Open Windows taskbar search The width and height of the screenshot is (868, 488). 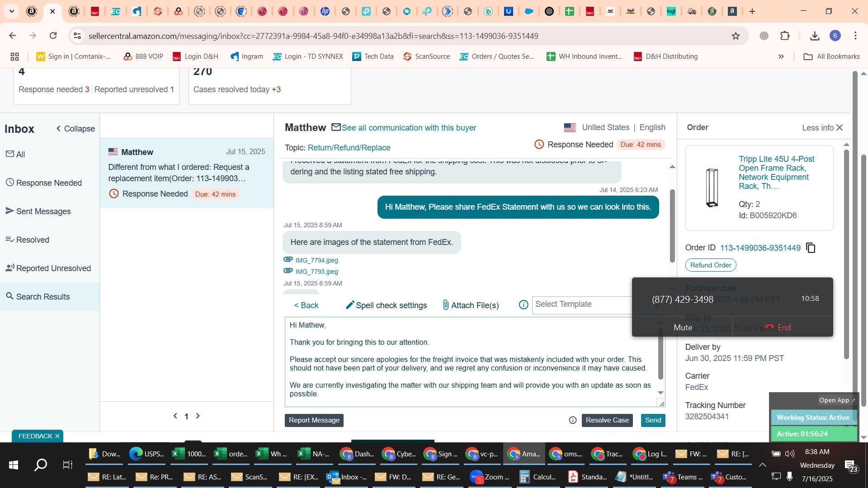[x=41, y=465]
